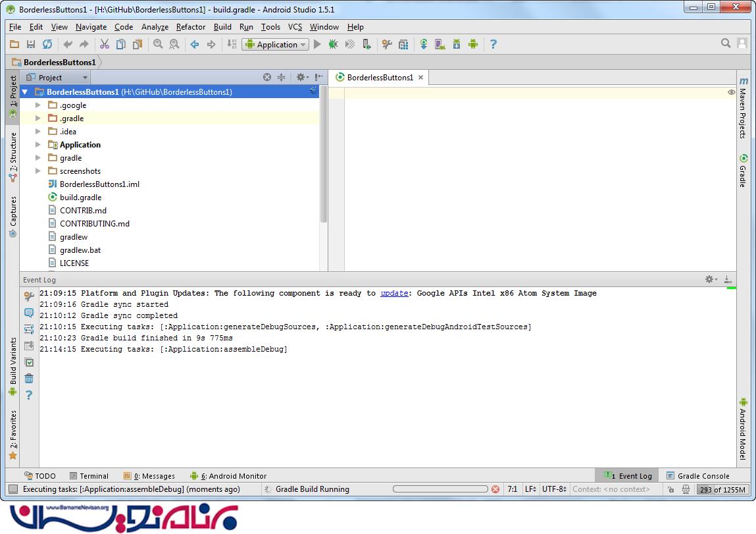Click the Find magnifier icon

click(158, 44)
